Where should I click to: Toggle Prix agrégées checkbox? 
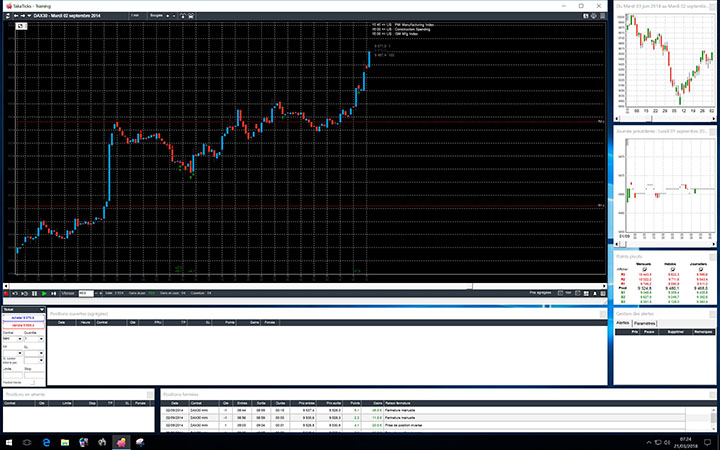pyautogui.click(x=560, y=293)
